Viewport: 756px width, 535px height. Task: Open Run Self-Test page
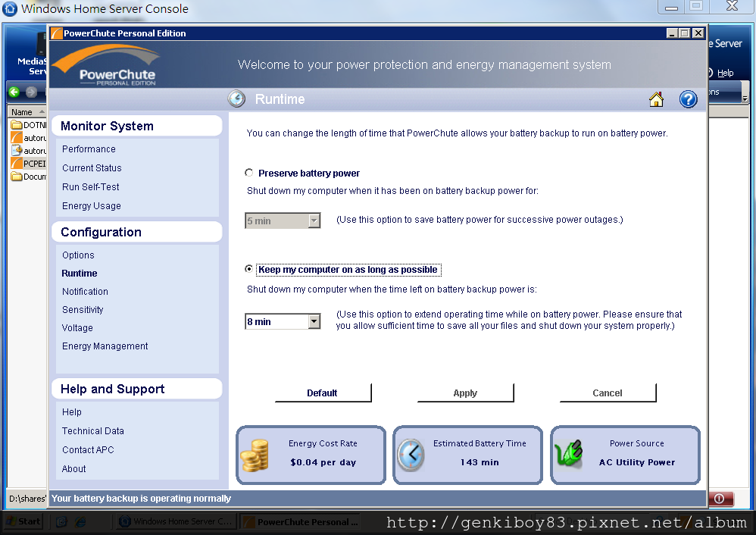click(x=90, y=186)
